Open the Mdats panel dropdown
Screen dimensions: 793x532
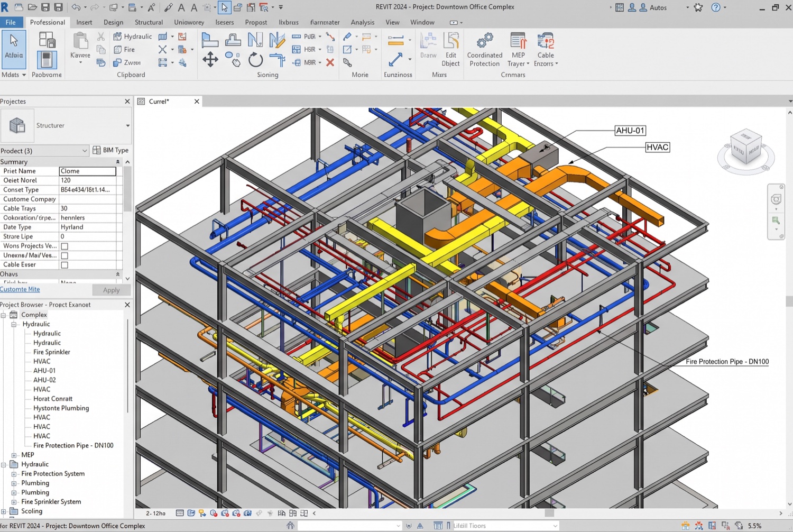[x=14, y=75]
